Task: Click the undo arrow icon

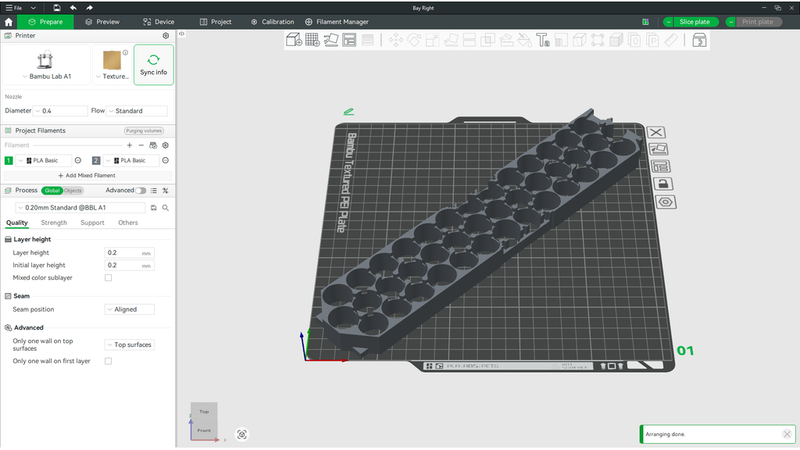Action: (73, 8)
